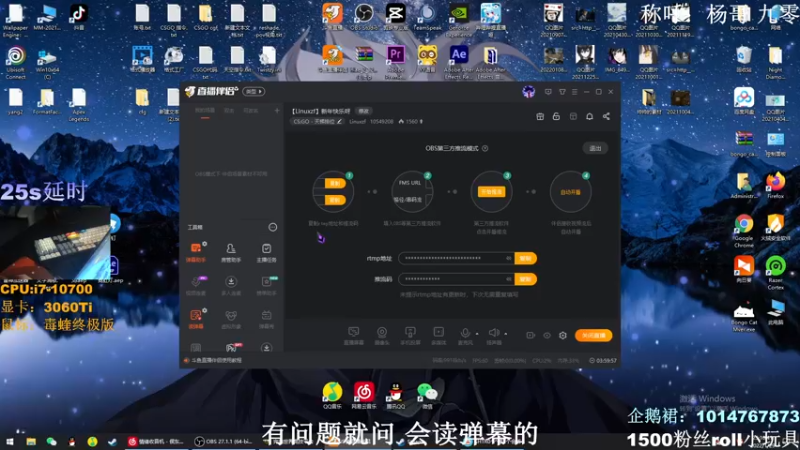Switch to the OBS 27.1.1 taskbar window
The width and height of the screenshot is (800, 450).
coord(225,441)
